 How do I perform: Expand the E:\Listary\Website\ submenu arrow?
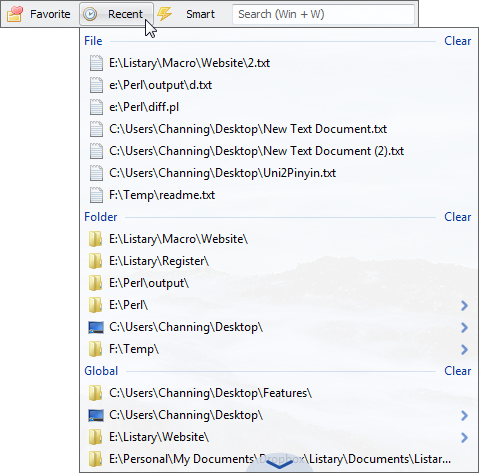464,437
